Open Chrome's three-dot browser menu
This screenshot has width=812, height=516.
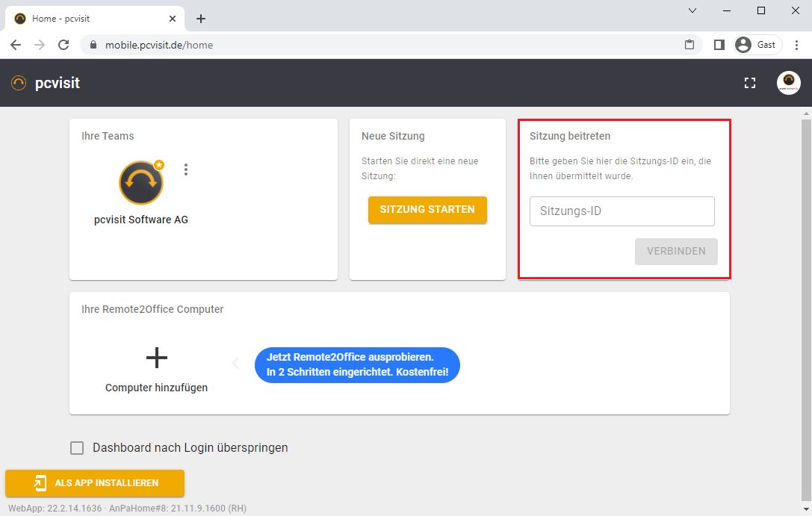pyautogui.click(x=796, y=45)
